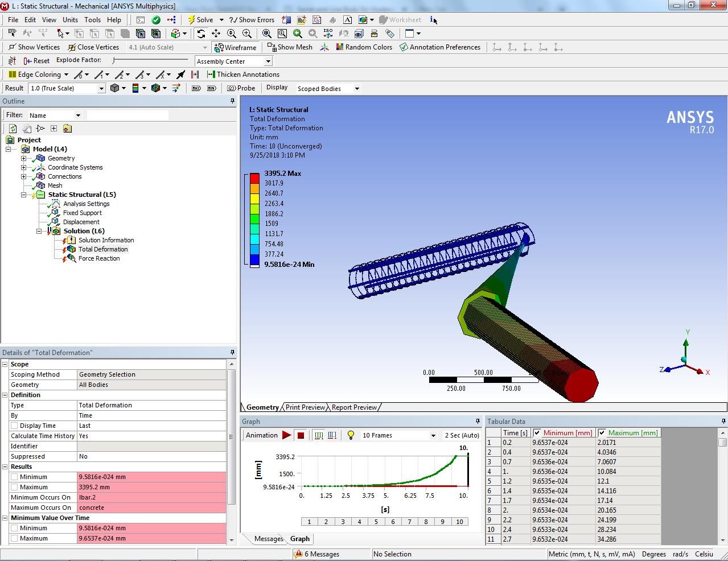Toggle Show Vertices

[34, 47]
